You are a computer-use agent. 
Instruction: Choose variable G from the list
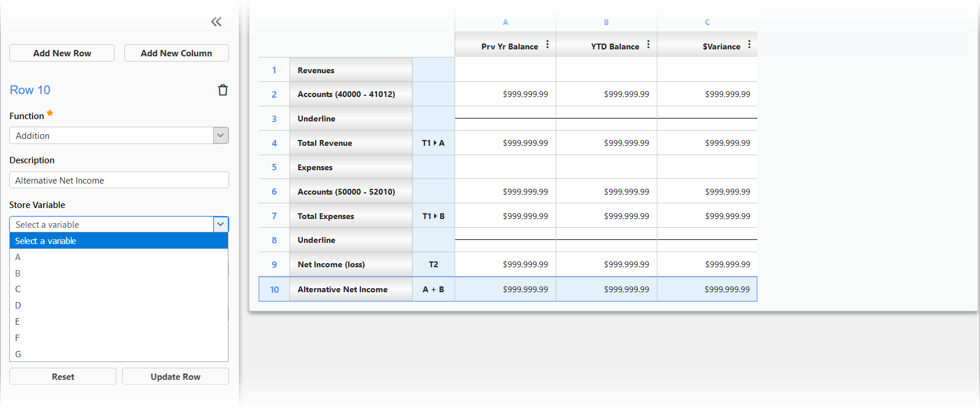point(119,354)
